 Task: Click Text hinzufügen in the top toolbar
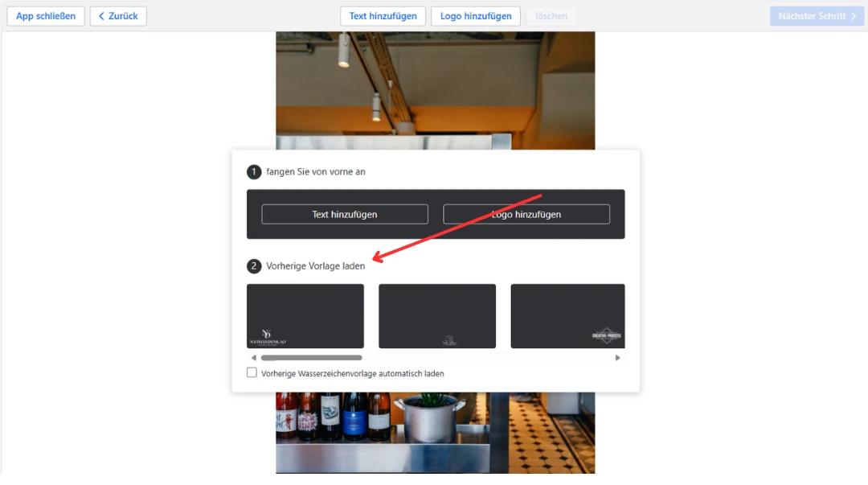[x=383, y=16]
